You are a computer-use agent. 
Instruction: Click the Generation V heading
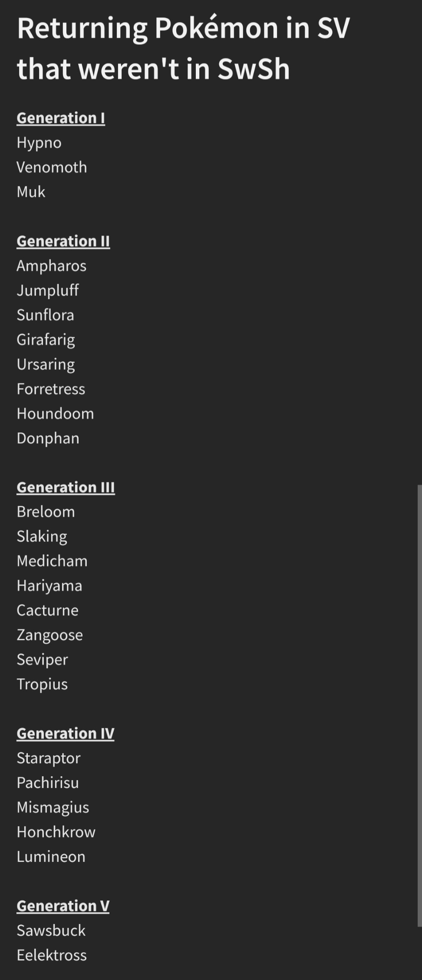pyautogui.click(x=63, y=906)
